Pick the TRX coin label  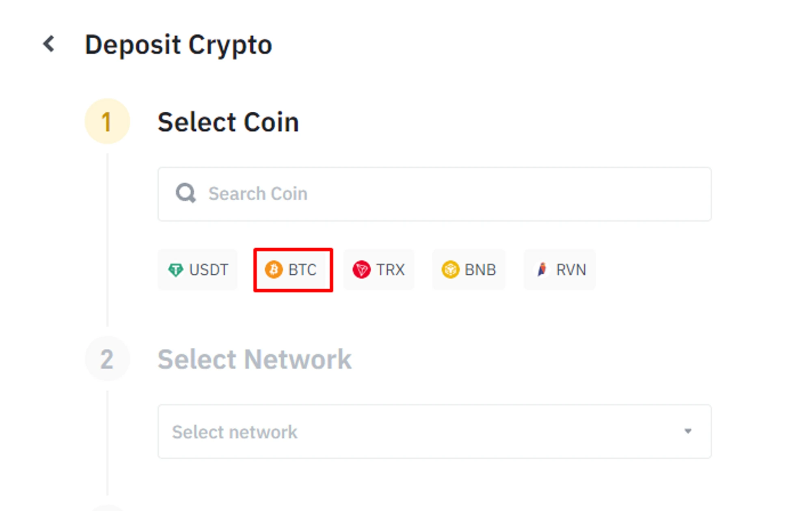coord(390,270)
